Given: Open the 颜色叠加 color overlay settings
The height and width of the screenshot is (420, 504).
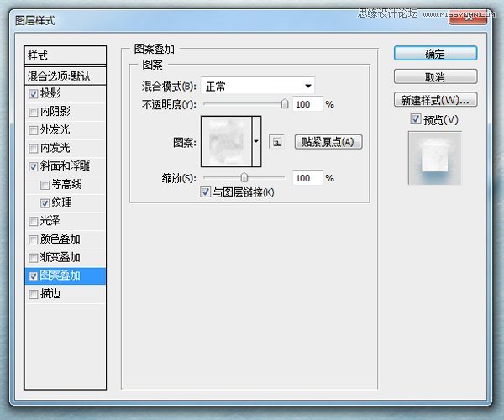Looking at the screenshot, I should click(60, 239).
